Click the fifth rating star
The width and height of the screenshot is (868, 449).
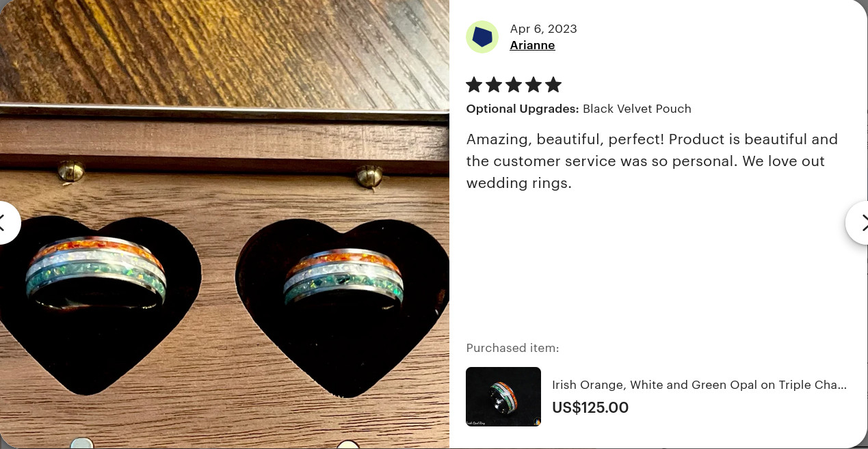point(553,85)
